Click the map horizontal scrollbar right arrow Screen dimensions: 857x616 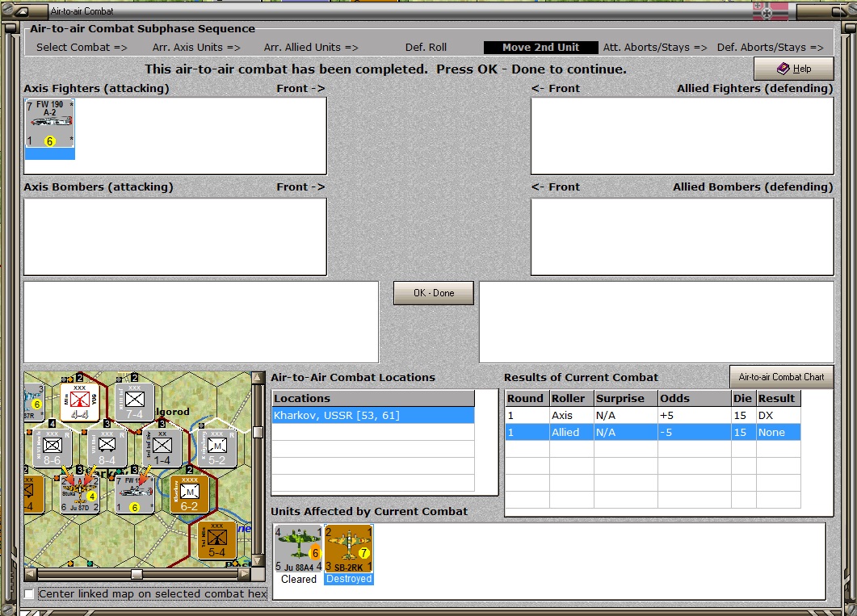tap(245, 574)
